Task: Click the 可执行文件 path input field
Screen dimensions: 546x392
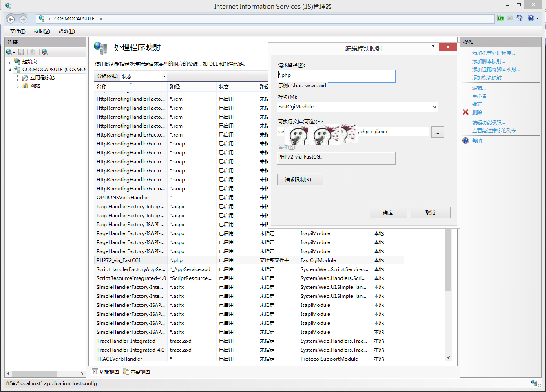Action: [x=353, y=132]
